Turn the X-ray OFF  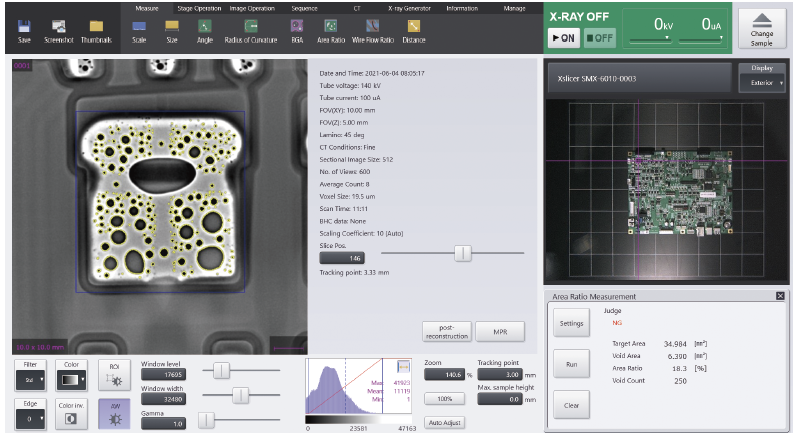tap(600, 38)
